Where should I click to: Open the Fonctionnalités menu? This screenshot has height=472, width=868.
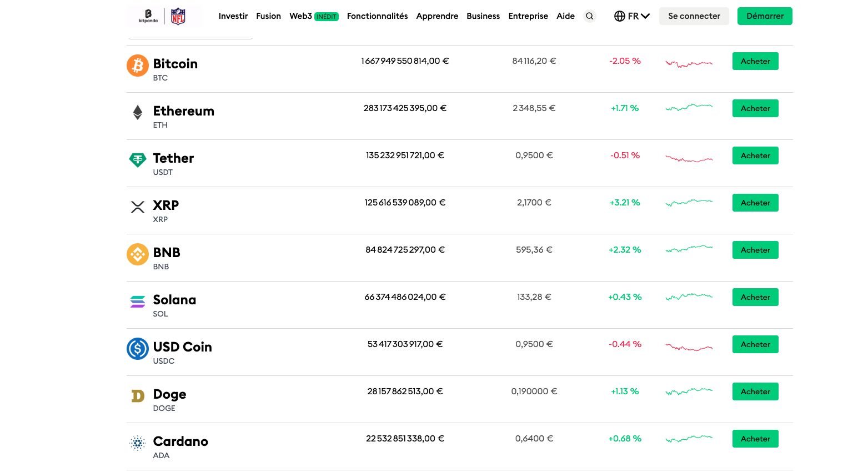tap(377, 16)
